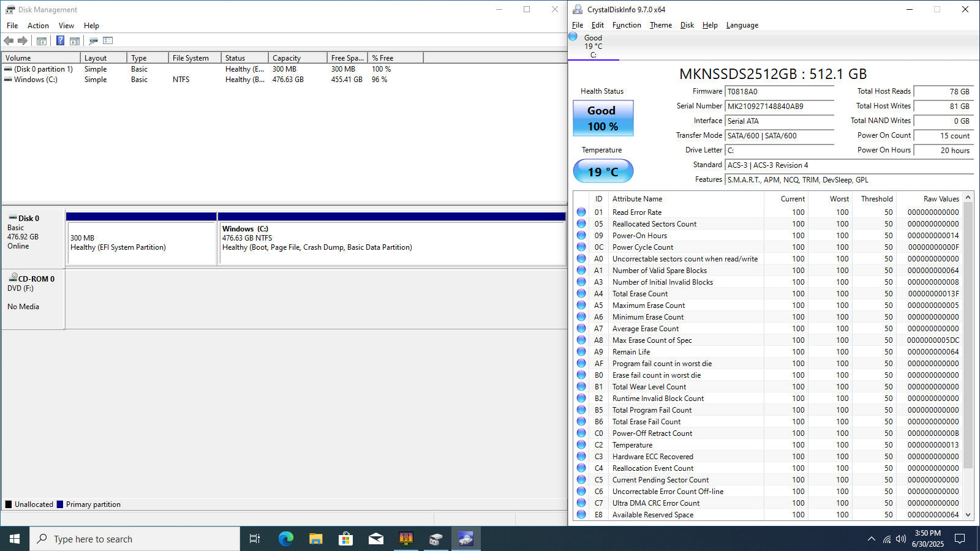Click the blue Help question mark icon

tap(60, 41)
